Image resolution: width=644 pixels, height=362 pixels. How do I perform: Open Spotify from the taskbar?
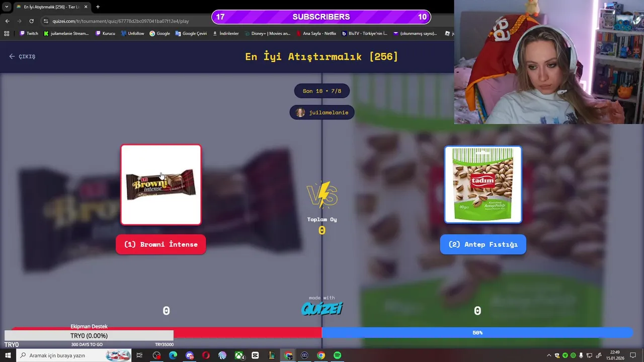[337, 355]
